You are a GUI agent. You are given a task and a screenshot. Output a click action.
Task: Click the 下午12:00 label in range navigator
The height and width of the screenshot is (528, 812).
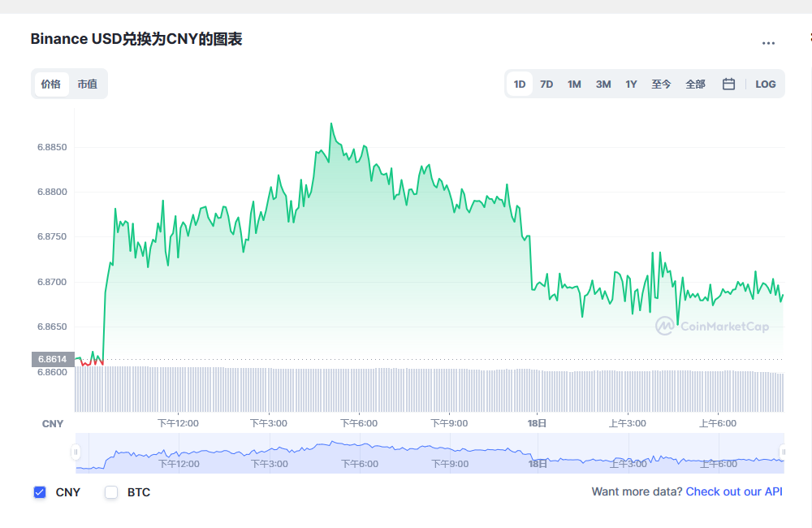179,464
